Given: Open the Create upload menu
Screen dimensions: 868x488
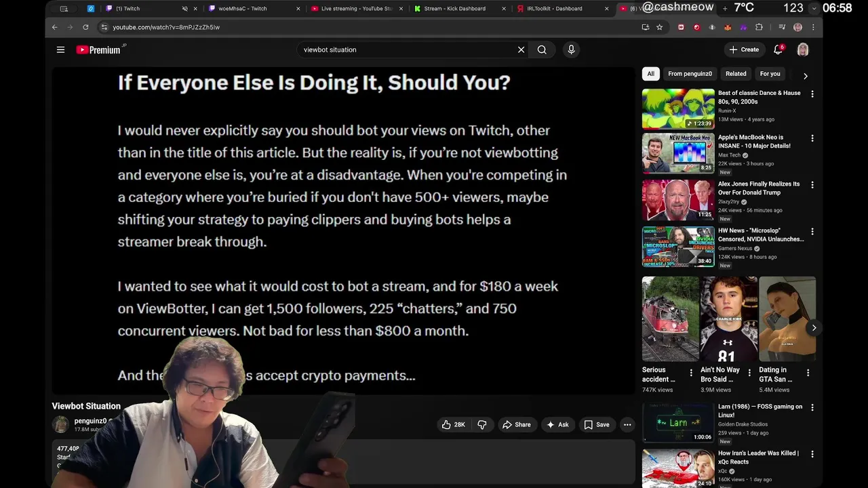Looking at the screenshot, I should pyautogui.click(x=744, y=49).
